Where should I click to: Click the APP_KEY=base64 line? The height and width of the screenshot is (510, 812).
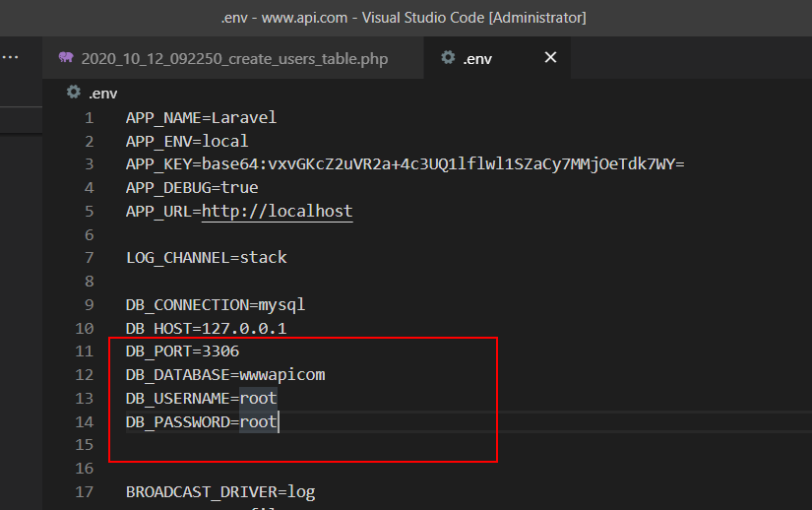click(405, 164)
